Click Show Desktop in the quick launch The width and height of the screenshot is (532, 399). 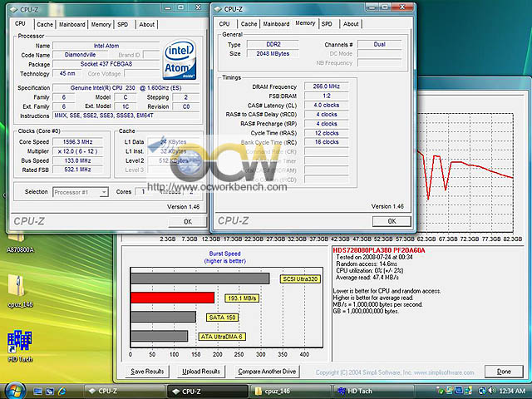coord(37,392)
